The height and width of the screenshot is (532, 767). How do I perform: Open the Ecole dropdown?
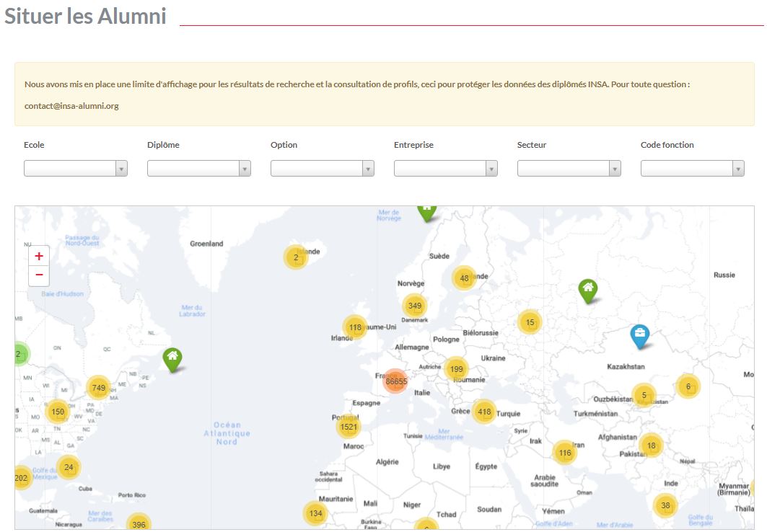click(76, 169)
